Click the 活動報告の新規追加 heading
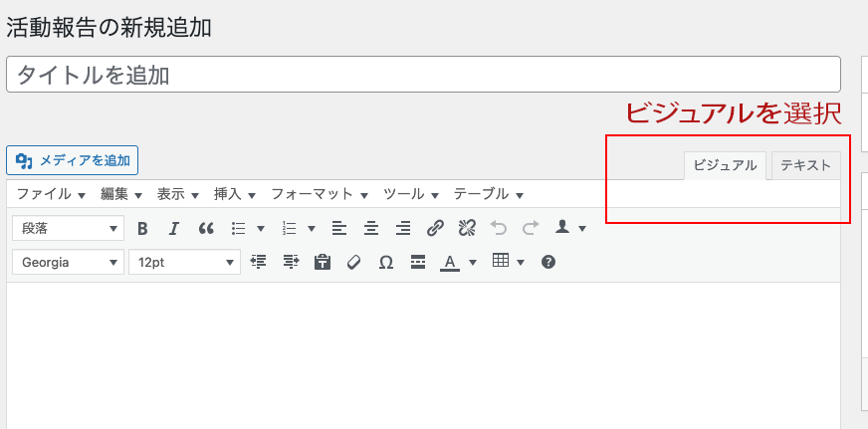868x429 pixels. click(x=108, y=28)
